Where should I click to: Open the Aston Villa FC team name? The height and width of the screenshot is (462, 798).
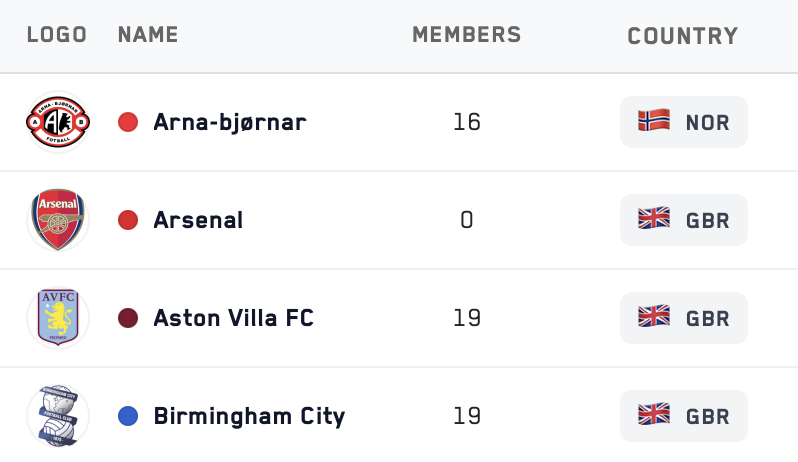[234, 318]
